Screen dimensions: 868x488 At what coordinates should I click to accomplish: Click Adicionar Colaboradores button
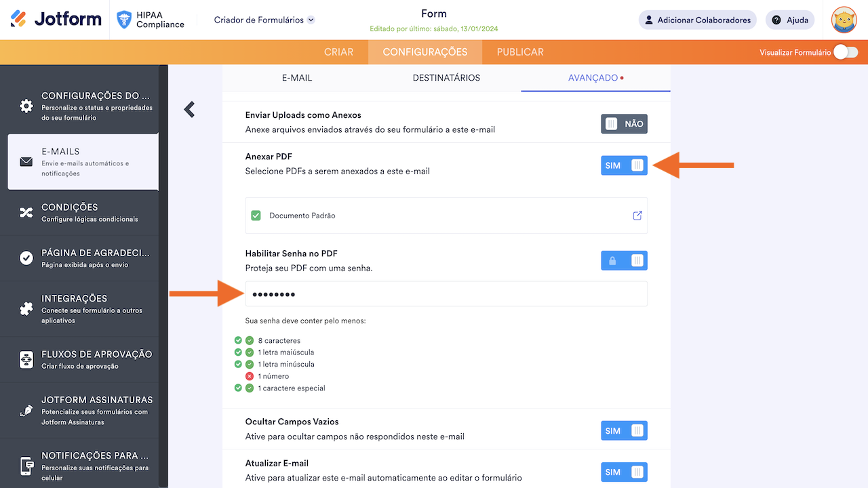pos(698,20)
